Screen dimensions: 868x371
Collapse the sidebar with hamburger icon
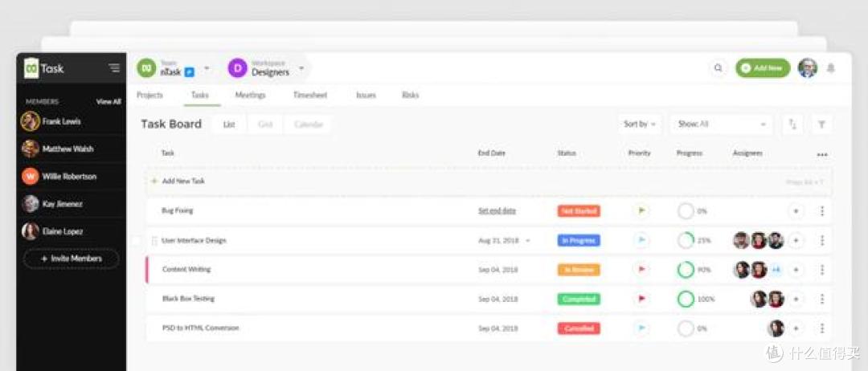[x=115, y=68]
